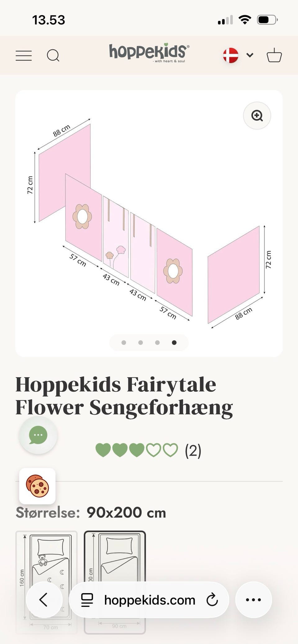
Task: Reload the hoppekids.com page
Action: pyautogui.click(x=212, y=600)
